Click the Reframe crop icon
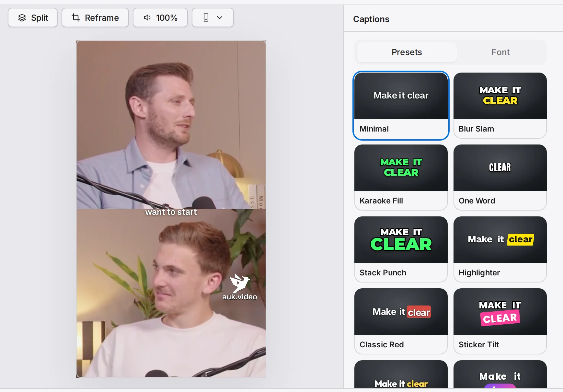This screenshot has width=563, height=392. pyautogui.click(x=76, y=17)
